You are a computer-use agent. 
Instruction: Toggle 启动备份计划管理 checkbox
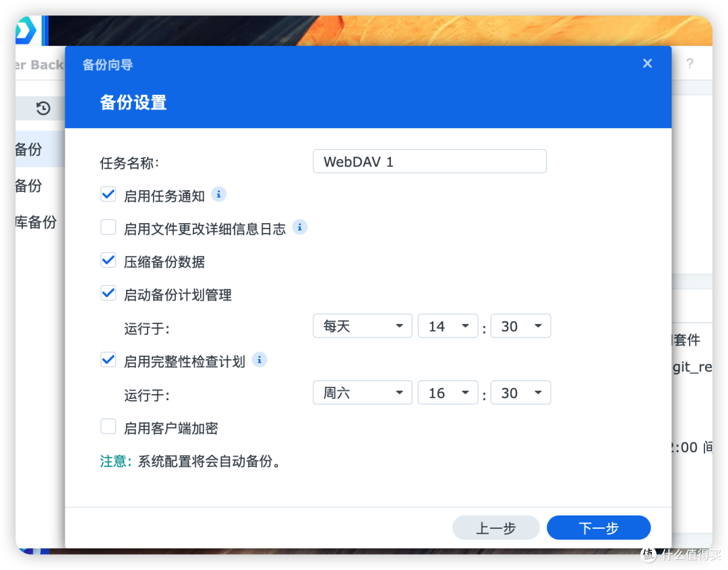108,293
